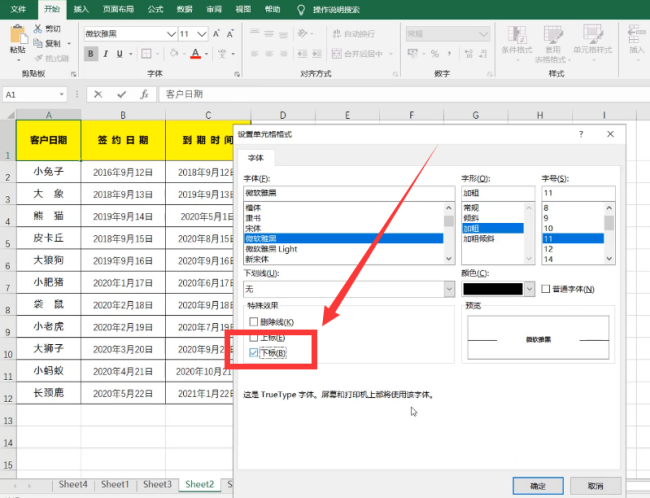
Task: Toggle Italic formatting in the ribbon
Action: tap(106, 54)
